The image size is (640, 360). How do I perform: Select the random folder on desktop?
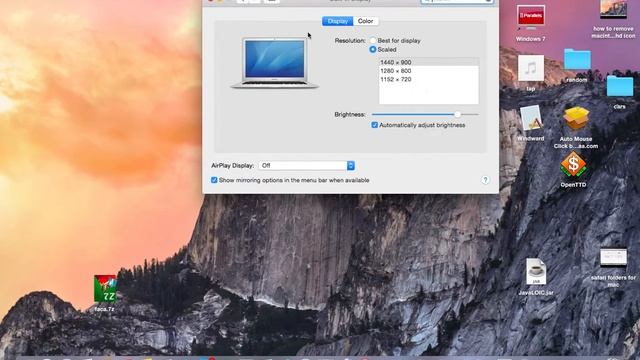pos(577,60)
